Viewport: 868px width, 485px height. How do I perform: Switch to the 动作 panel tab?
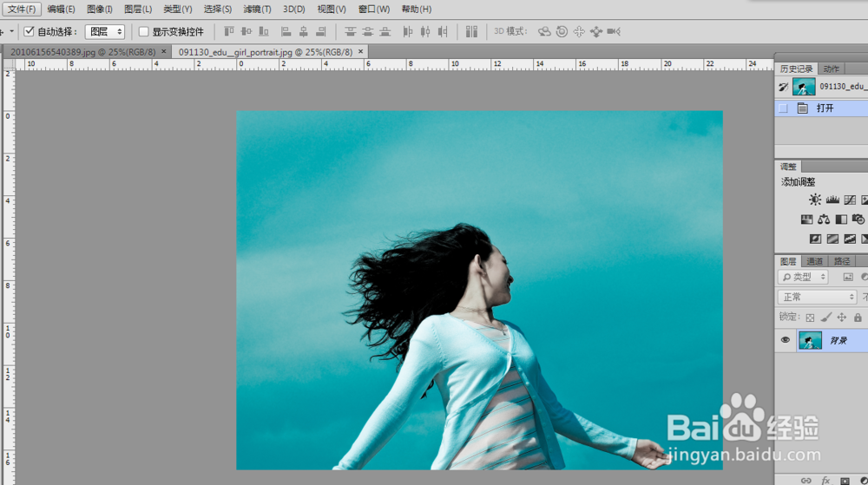(831, 69)
